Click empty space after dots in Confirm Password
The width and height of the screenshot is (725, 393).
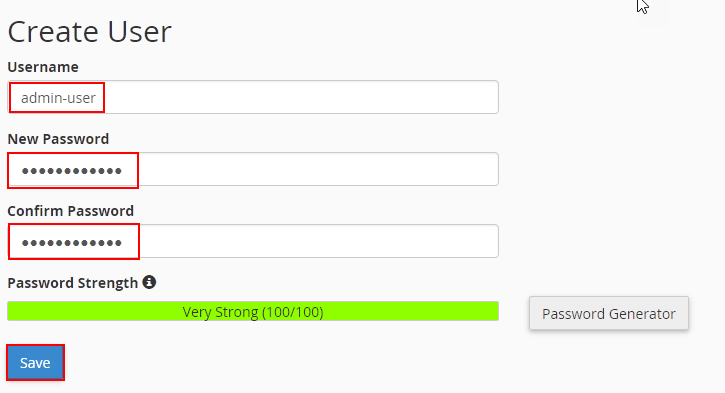pos(318,241)
